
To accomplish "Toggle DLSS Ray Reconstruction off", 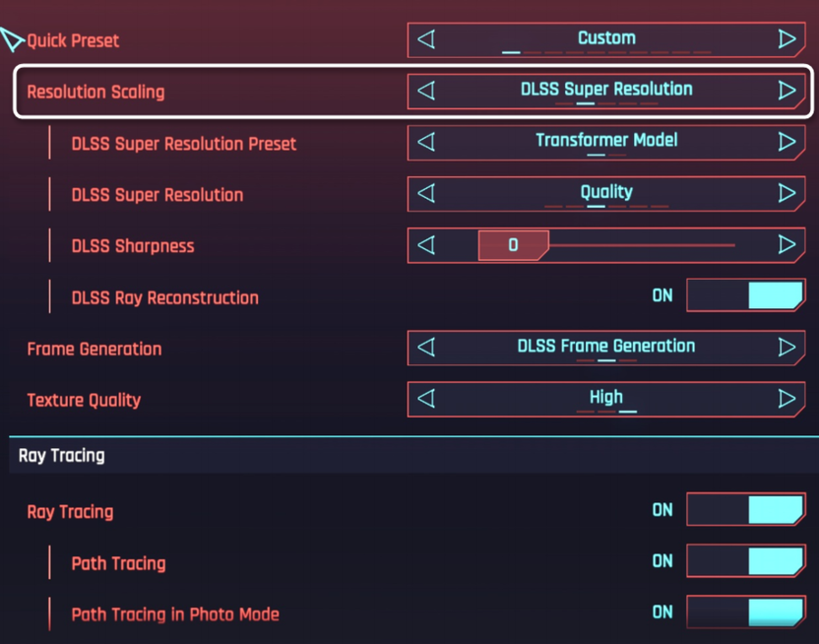I will tap(745, 296).
